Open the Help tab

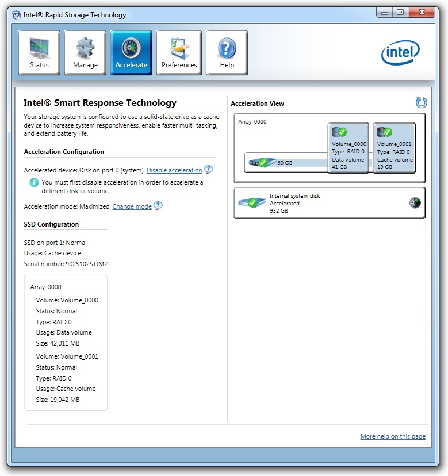coord(227,53)
